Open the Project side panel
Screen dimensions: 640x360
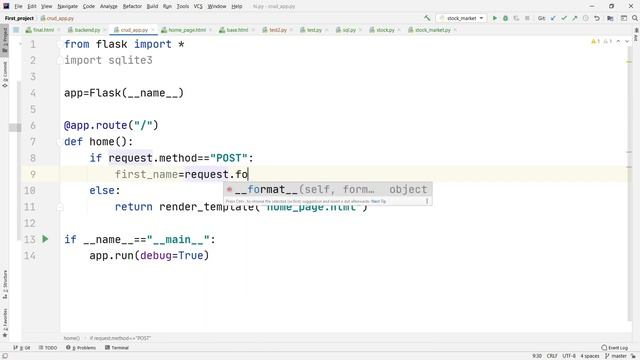pyautogui.click(x=5, y=39)
